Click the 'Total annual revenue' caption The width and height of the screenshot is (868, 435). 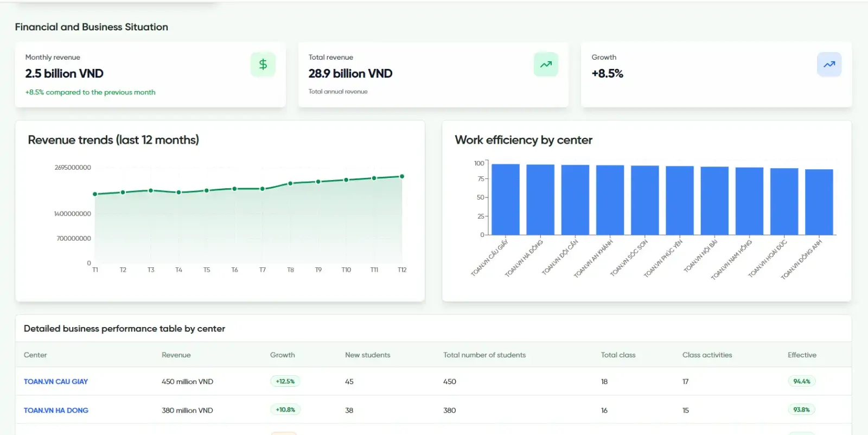[338, 92]
